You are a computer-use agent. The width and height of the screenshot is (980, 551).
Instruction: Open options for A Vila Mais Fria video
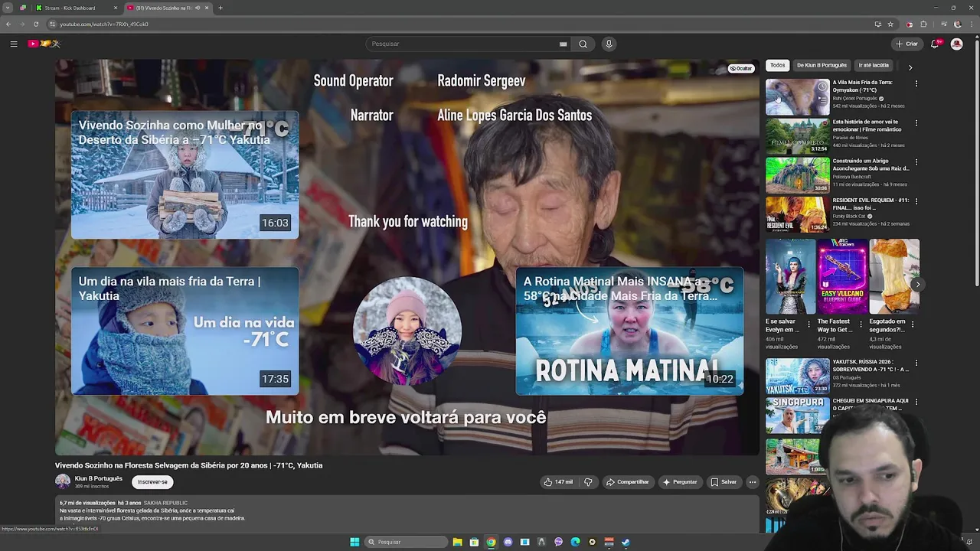click(x=916, y=83)
